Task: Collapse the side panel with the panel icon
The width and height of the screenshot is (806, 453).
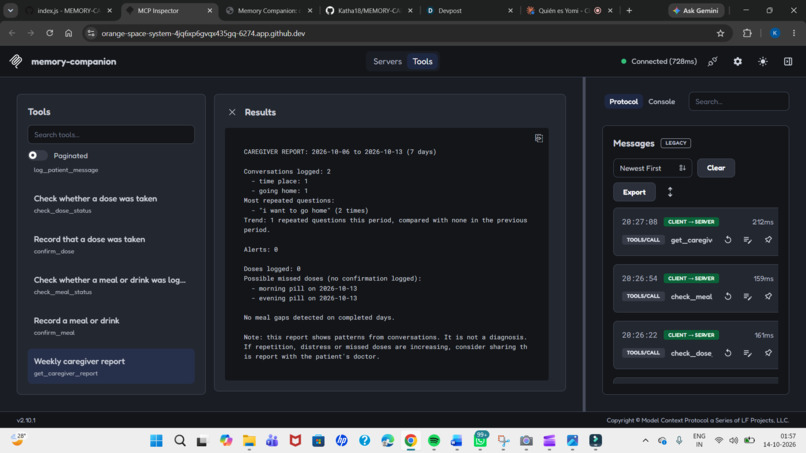Action: [788, 61]
